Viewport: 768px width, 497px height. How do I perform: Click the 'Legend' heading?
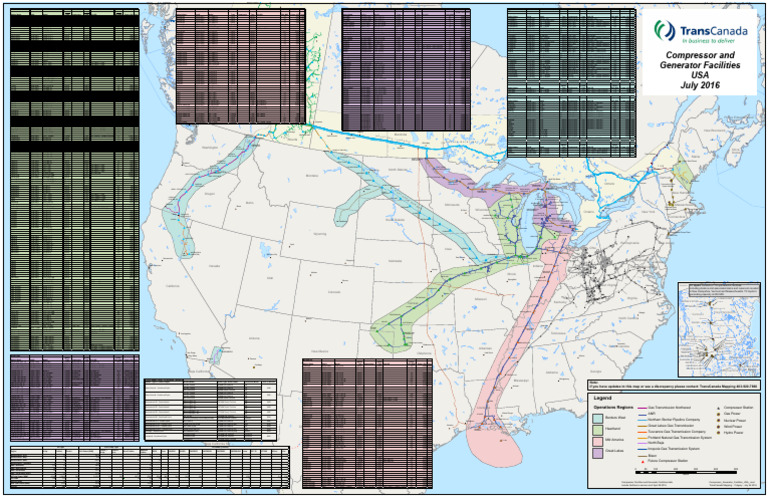coord(602,398)
